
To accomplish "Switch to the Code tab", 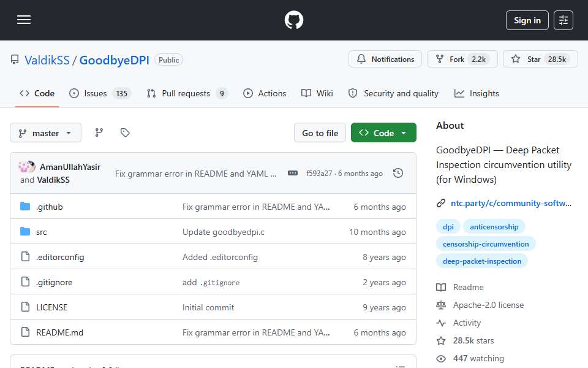I will (37, 93).
